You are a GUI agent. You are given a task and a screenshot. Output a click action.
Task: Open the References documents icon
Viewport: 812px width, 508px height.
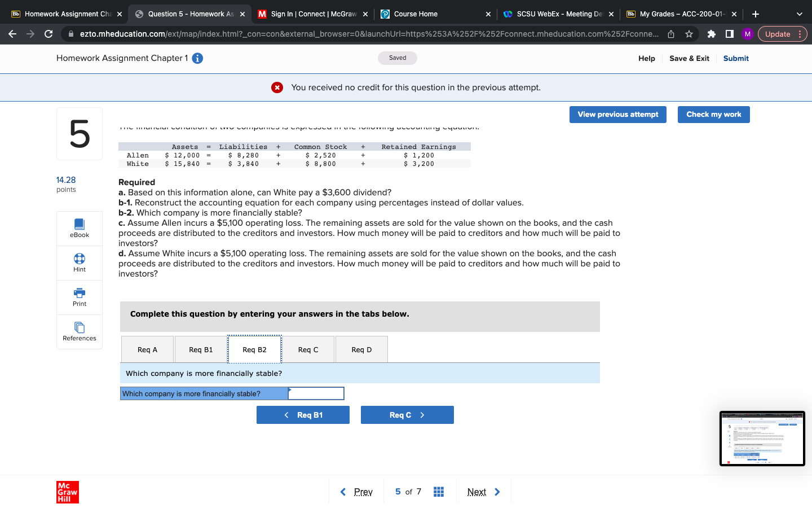(x=80, y=327)
